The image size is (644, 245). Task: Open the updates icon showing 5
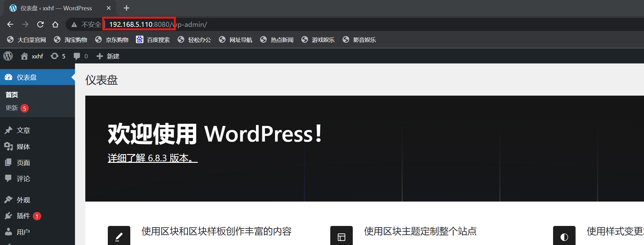pyautogui.click(x=58, y=56)
